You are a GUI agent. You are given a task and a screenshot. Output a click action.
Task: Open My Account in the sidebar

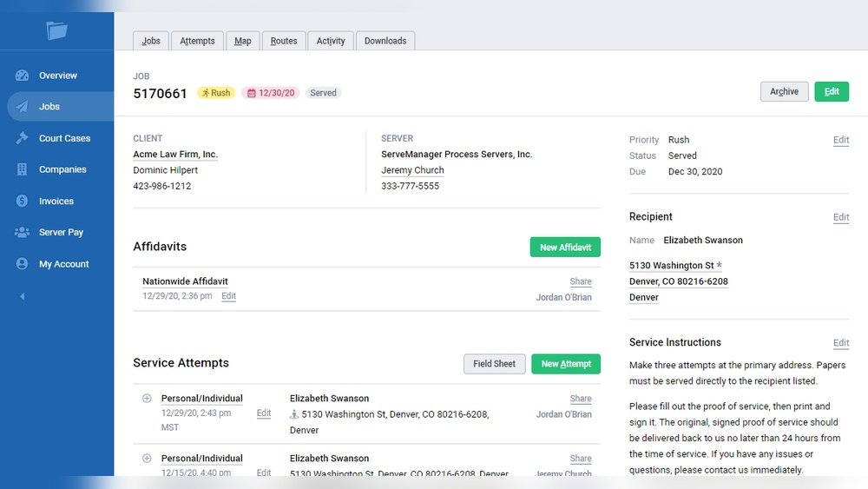tap(63, 263)
